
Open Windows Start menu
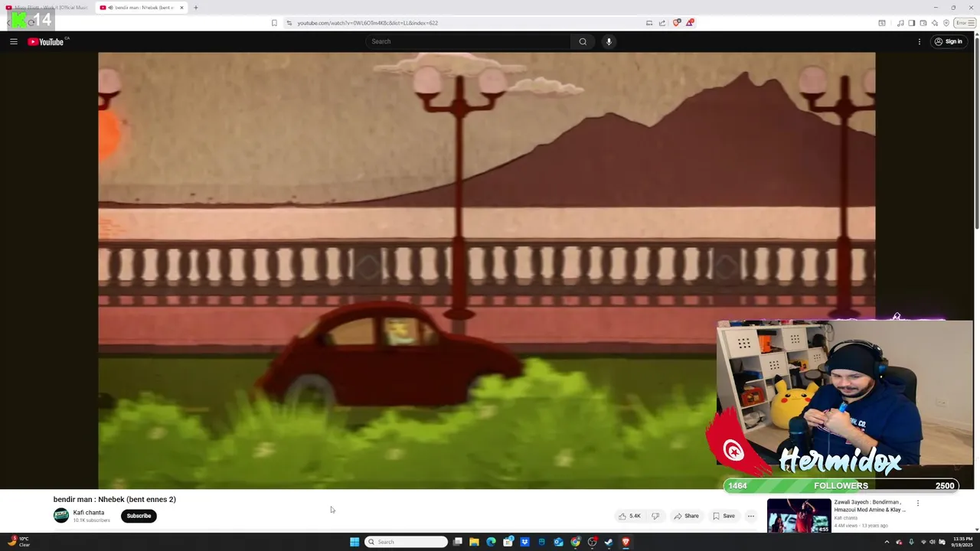pos(354,542)
